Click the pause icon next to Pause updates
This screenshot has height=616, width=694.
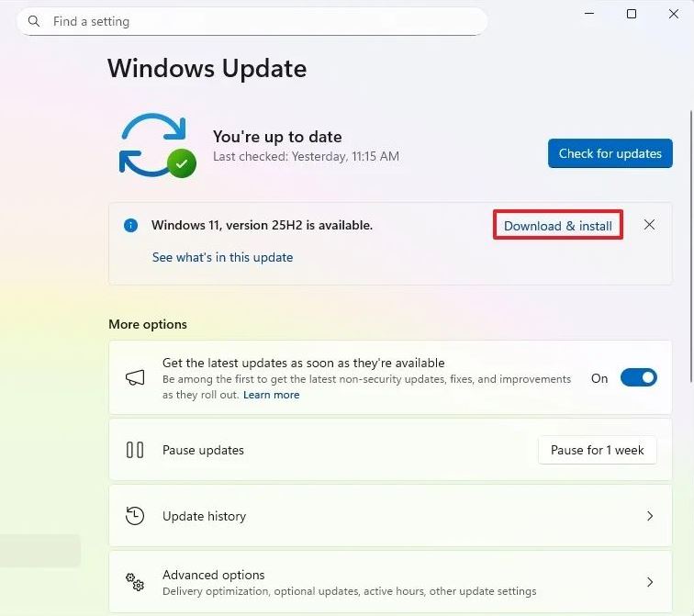[135, 450]
